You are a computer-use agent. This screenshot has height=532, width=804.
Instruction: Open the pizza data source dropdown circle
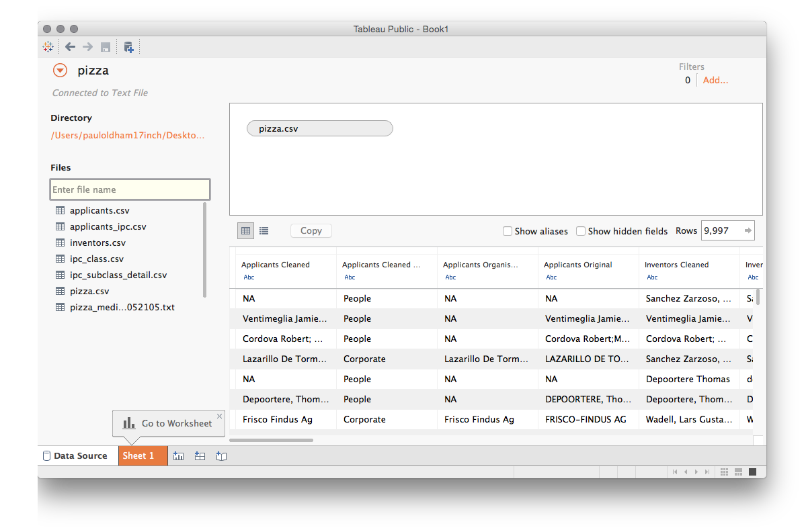[x=60, y=71]
